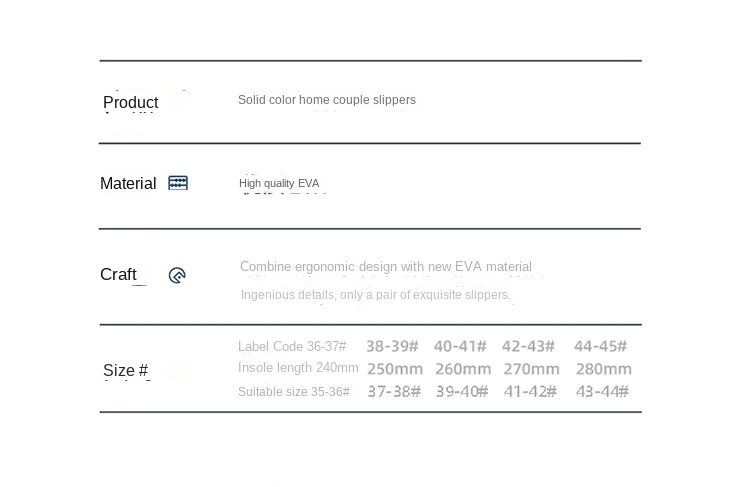Click the Size # row label
The height and width of the screenshot is (487, 750).
[x=125, y=370]
